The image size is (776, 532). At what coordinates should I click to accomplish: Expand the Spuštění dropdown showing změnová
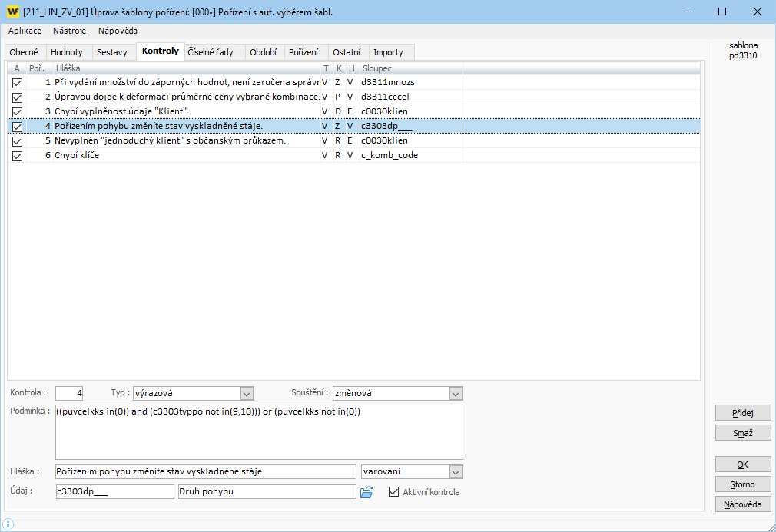click(456, 393)
